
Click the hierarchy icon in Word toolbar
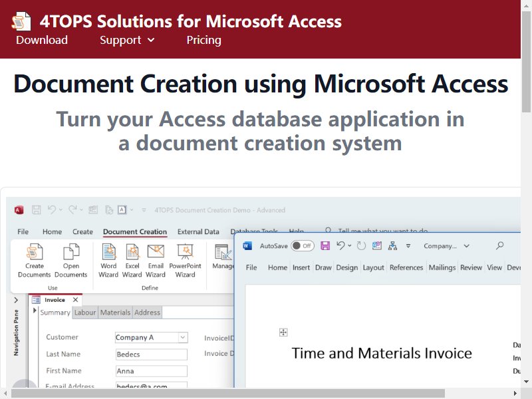click(392, 245)
